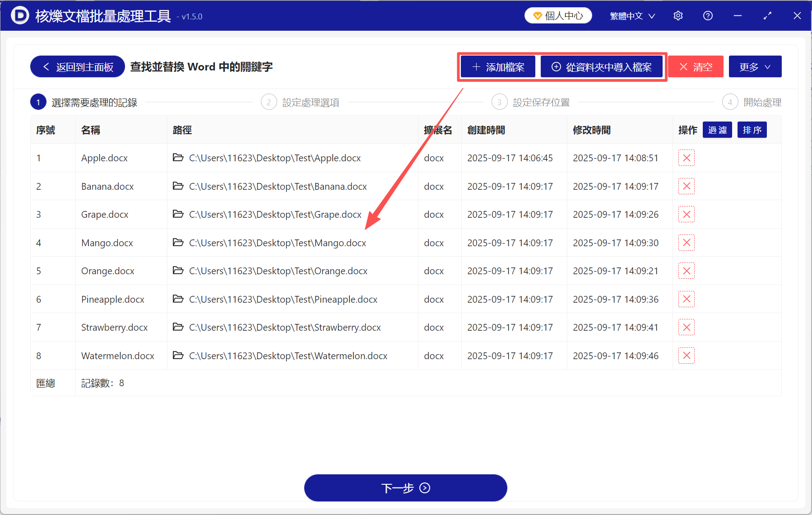Click the circled arrow icon in 下一步
This screenshot has width=812, height=515.
[424, 488]
